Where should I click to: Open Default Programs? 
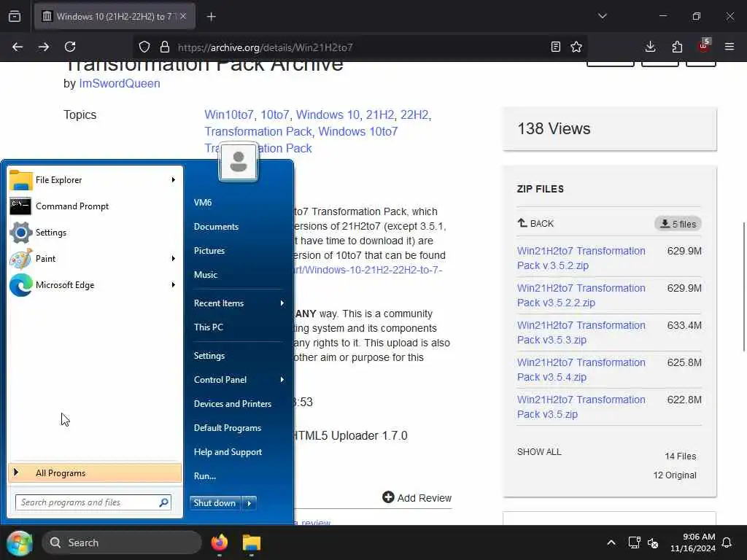click(x=228, y=427)
